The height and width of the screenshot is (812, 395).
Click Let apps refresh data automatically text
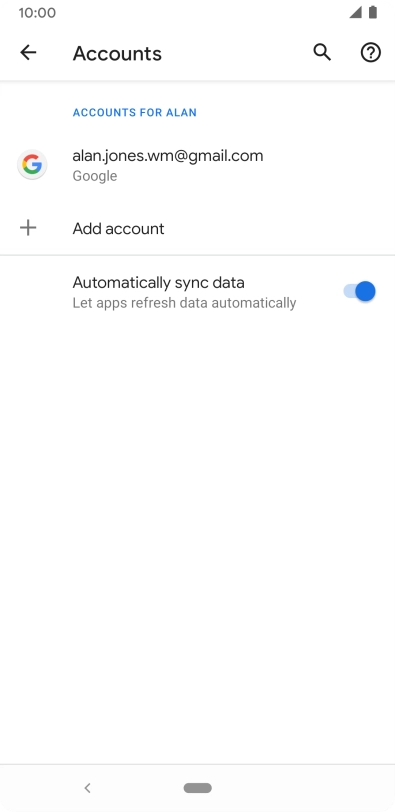coord(184,303)
